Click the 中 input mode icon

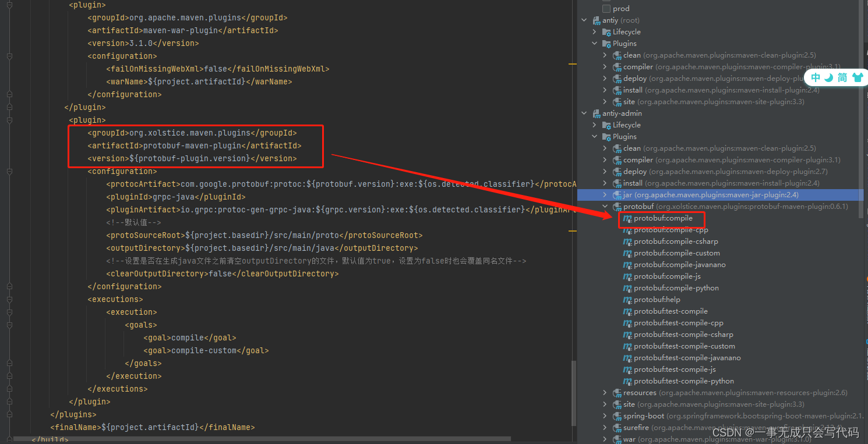point(816,78)
